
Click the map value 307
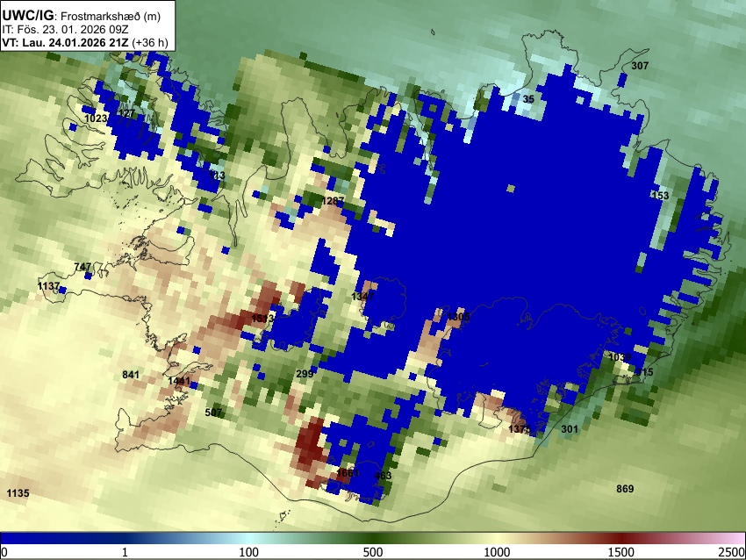(x=640, y=66)
